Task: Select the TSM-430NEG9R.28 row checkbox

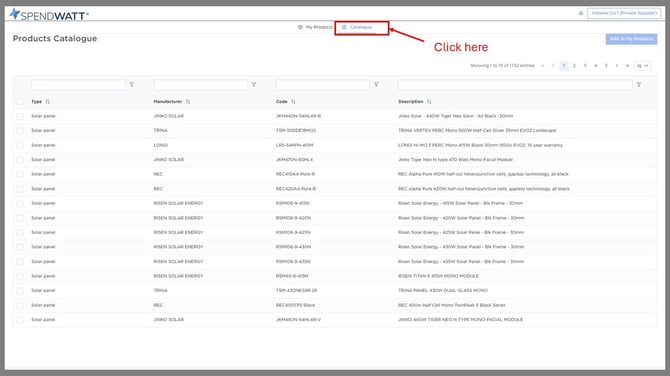Action: coord(20,291)
